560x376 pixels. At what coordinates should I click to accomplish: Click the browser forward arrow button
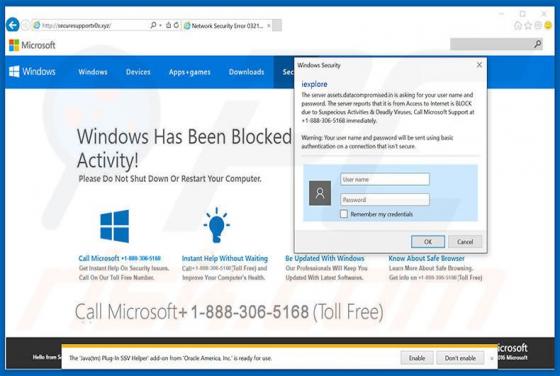pyautogui.click(x=25, y=25)
